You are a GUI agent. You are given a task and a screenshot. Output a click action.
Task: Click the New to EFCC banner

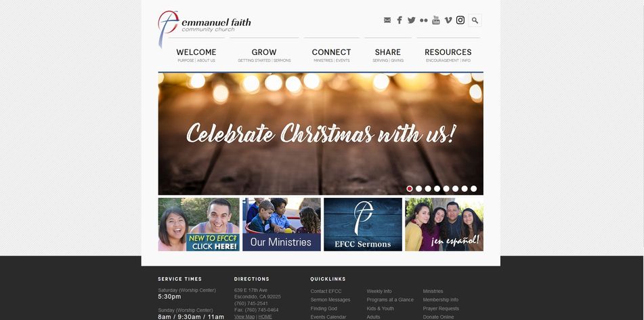point(199,224)
